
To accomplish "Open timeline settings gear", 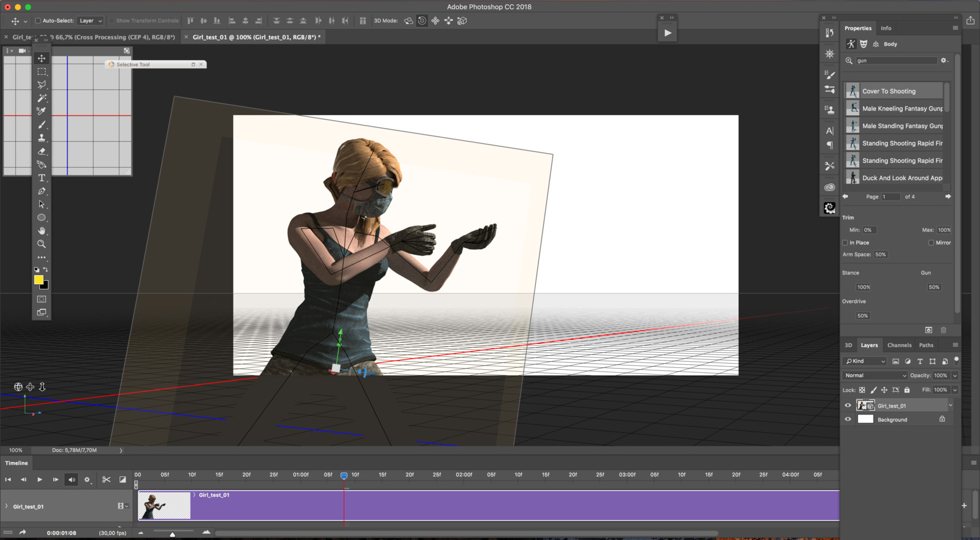I will point(87,479).
